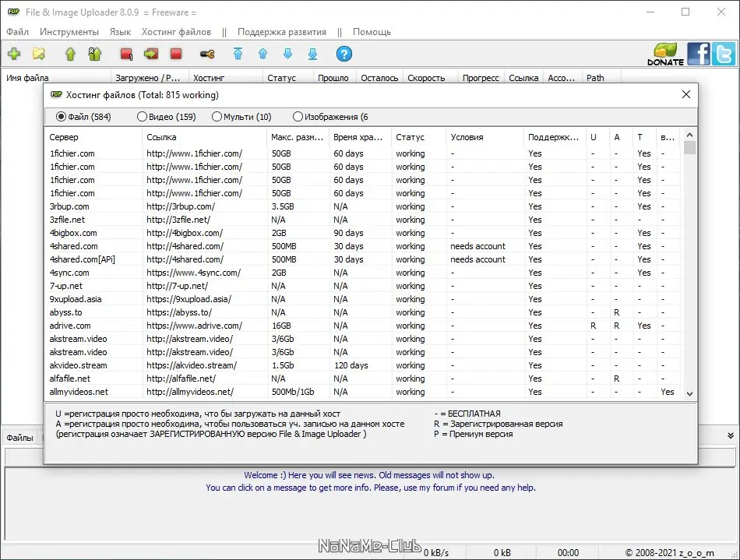The image size is (740, 560).
Task: Select the Видео (159) radio button
Action: click(143, 116)
